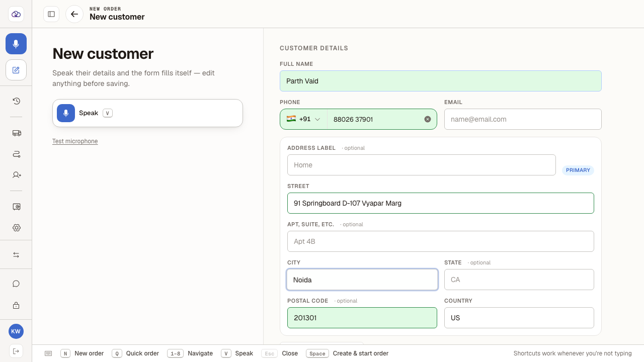The height and width of the screenshot is (362, 644).
Task: Click the logout icon at sidebar bottom
Action: coord(16,350)
